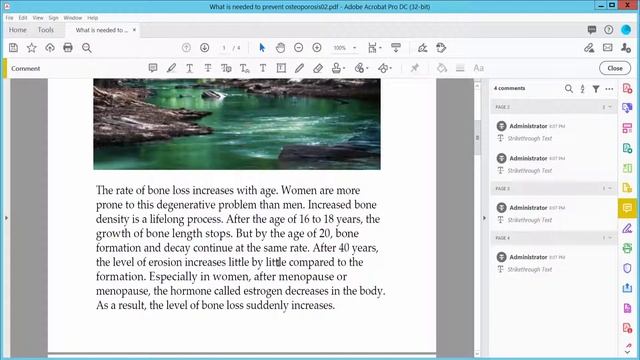Screen dimensions: 640x360
Task: Open the Help menu
Action: (93, 18)
